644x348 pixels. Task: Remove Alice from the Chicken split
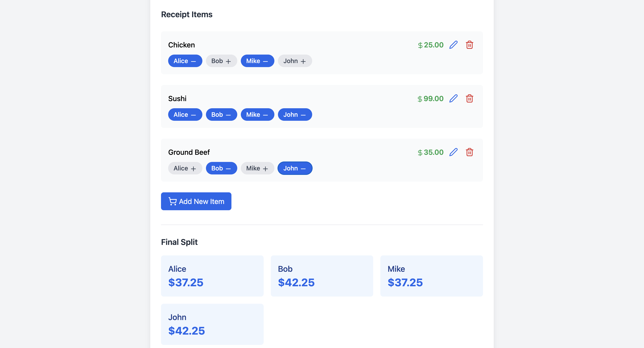[185, 61]
